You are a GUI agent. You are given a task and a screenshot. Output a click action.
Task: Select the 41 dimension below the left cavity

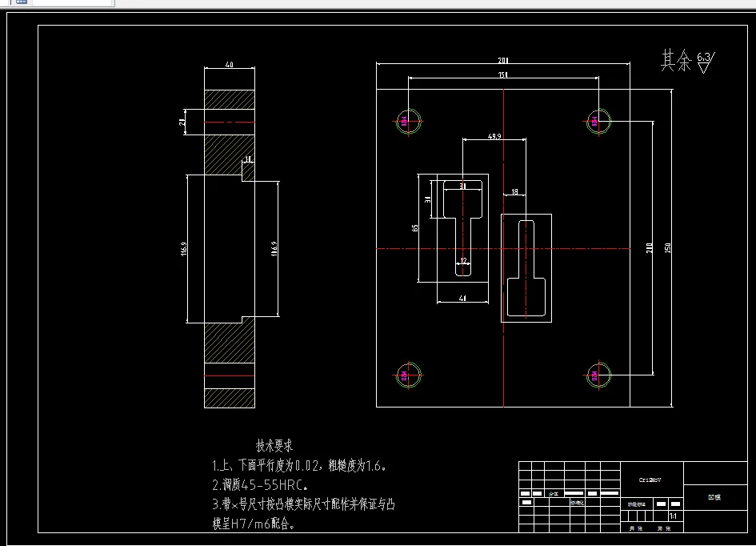pyautogui.click(x=462, y=299)
